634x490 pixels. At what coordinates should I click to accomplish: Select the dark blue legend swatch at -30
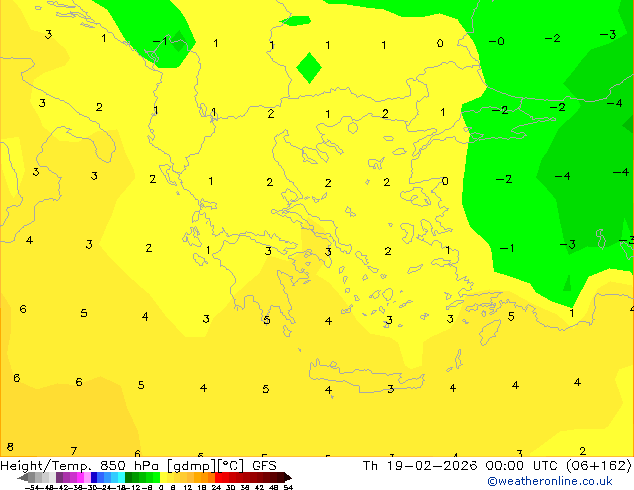(x=94, y=477)
